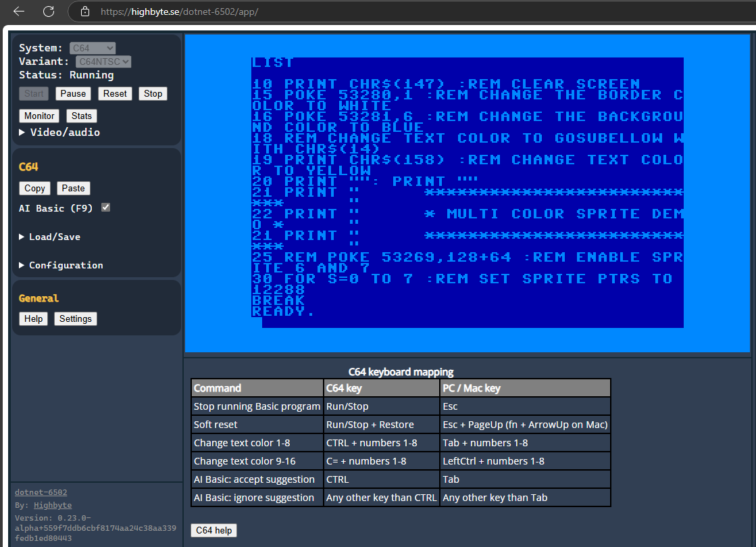Click the disabled Start button
The width and height of the screenshot is (756, 547).
point(34,93)
